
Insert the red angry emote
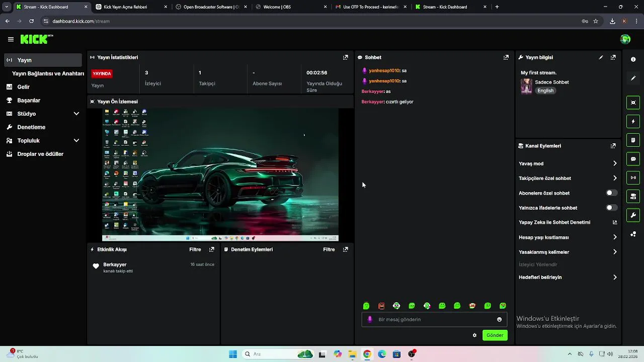[381, 306]
